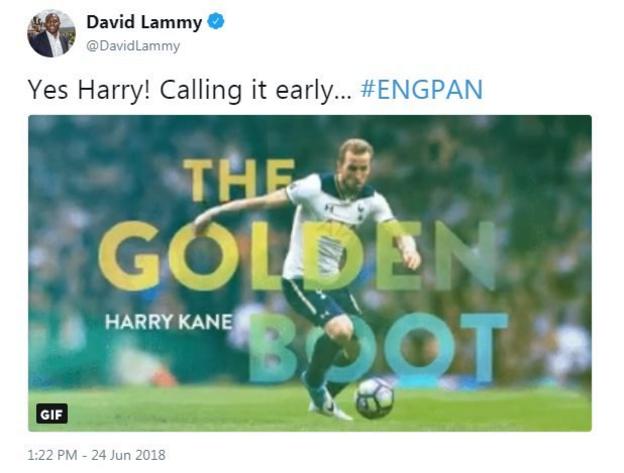The height and width of the screenshot is (473, 624).
Task: Play the Golden Boot GIF media
Action: click(310, 273)
